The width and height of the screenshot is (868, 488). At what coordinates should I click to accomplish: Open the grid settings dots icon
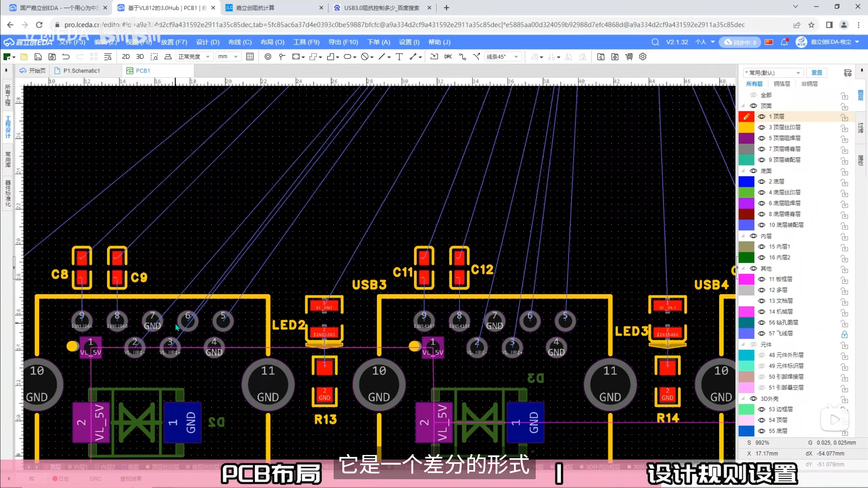(250, 57)
